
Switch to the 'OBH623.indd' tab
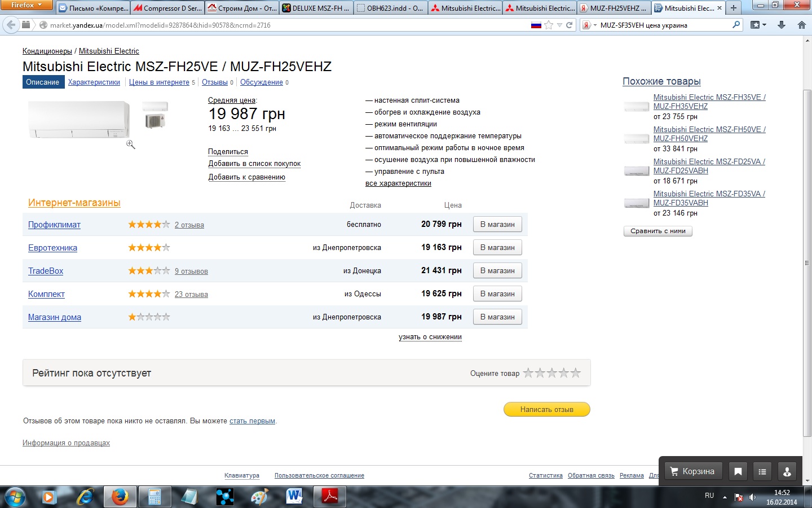(x=391, y=8)
